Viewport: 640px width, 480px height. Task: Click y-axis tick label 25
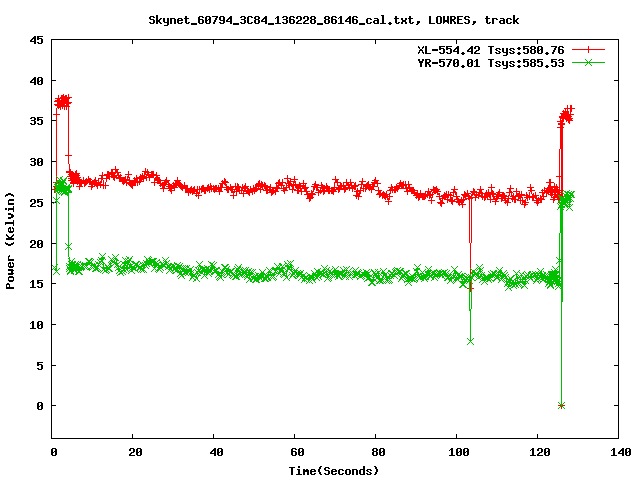pos(36,202)
